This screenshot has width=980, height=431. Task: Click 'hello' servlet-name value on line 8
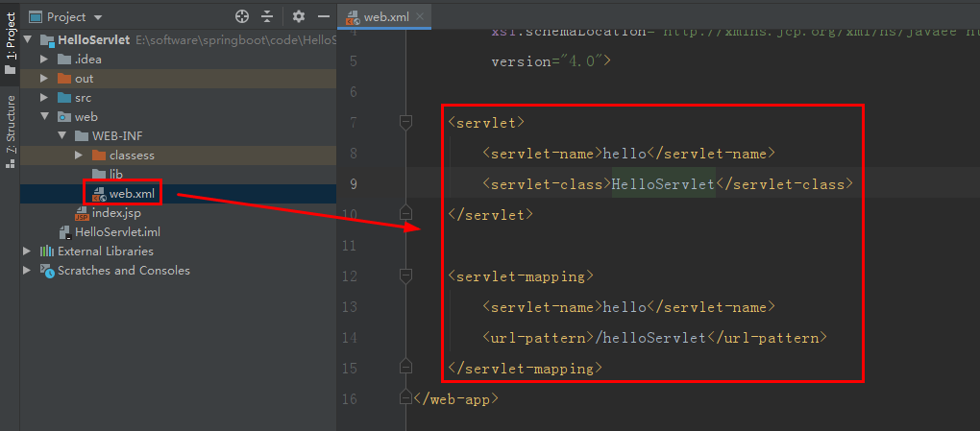pyautogui.click(x=625, y=154)
